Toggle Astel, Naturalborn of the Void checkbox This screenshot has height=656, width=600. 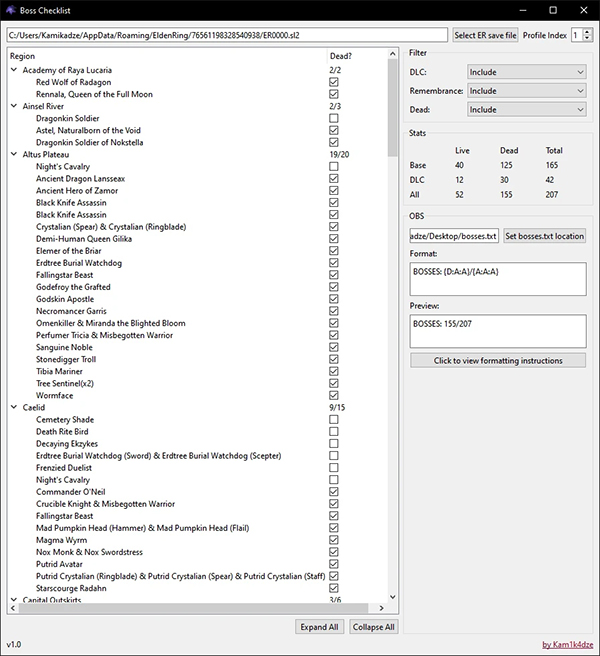(333, 131)
